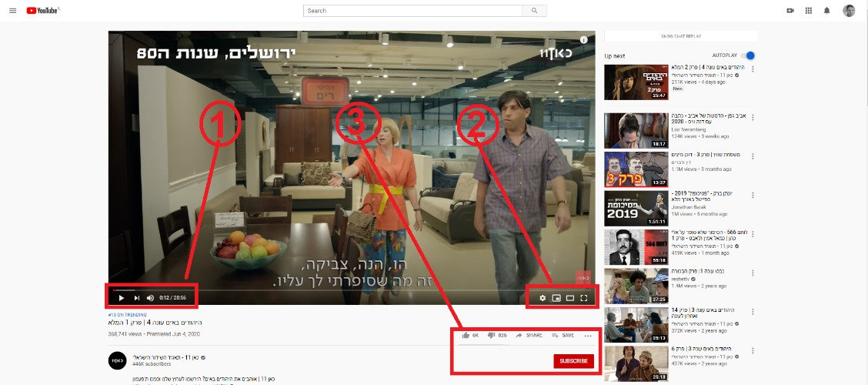
Task: Open player settings gear
Action: [542, 298]
